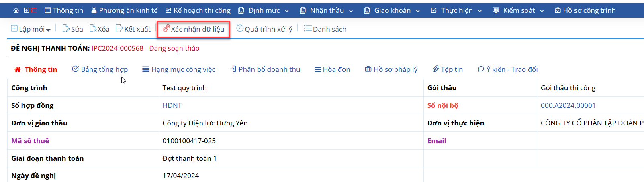Show Danh sách list view
Screen dimensions: 644x182
(x=325, y=29)
